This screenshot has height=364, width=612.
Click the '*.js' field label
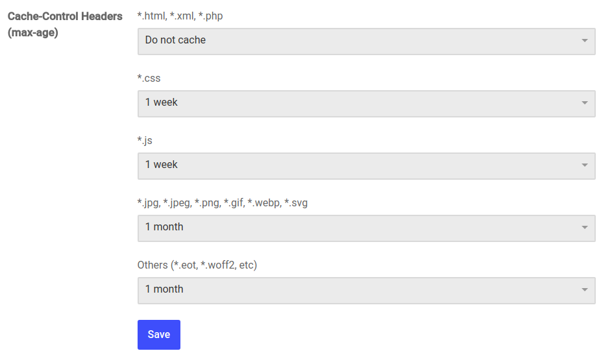pyautogui.click(x=145, y=141)
